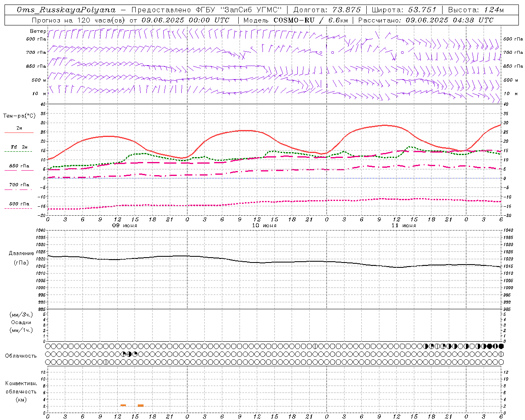Click the Конвективн. label of the convective cloud panel

(21, 383)
